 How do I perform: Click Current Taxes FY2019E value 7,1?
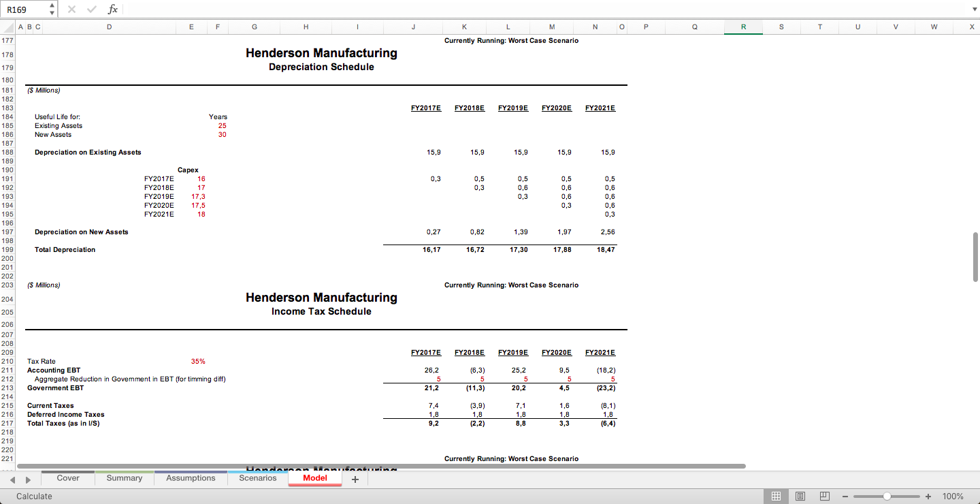click(x=521, y=406)
